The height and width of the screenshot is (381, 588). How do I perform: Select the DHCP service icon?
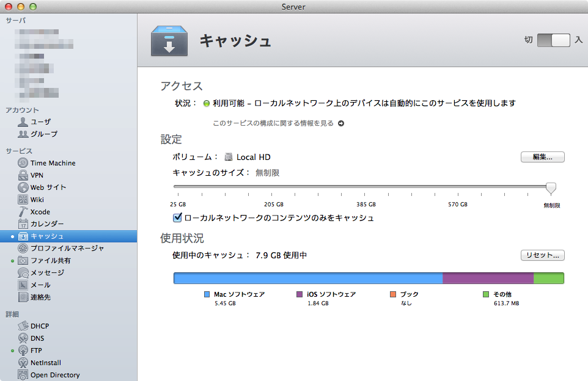tap(23, 326)
